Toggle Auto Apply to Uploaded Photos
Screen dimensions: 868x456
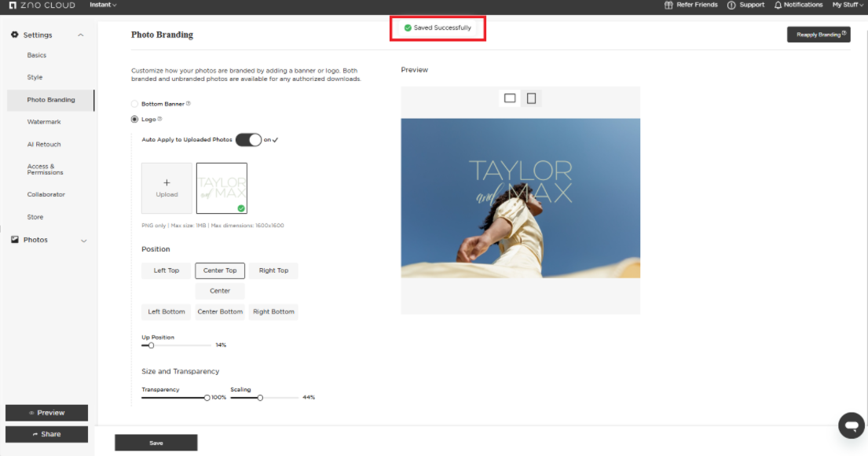point(248,140)
